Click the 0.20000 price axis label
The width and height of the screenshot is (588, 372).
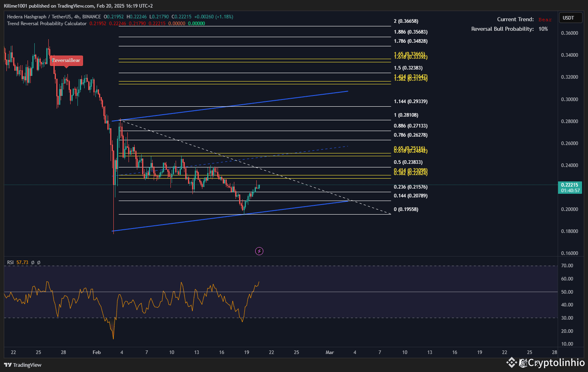(570, 209)
